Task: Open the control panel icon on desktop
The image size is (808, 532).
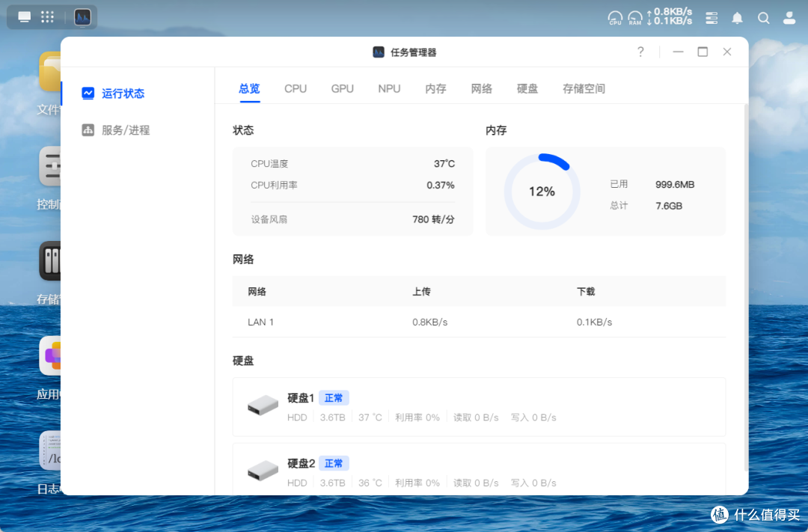Action: pos(50,166)
